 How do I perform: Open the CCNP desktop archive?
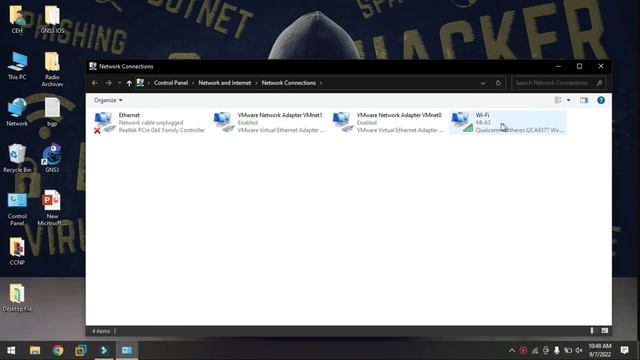17,251
